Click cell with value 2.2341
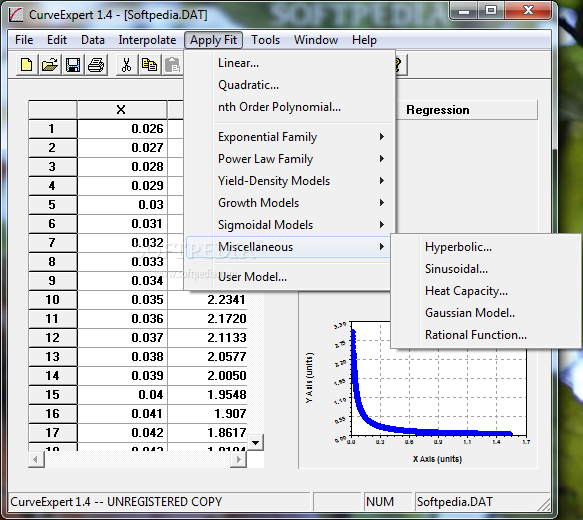This screenshot has height=520, width=583. [207, 300]
